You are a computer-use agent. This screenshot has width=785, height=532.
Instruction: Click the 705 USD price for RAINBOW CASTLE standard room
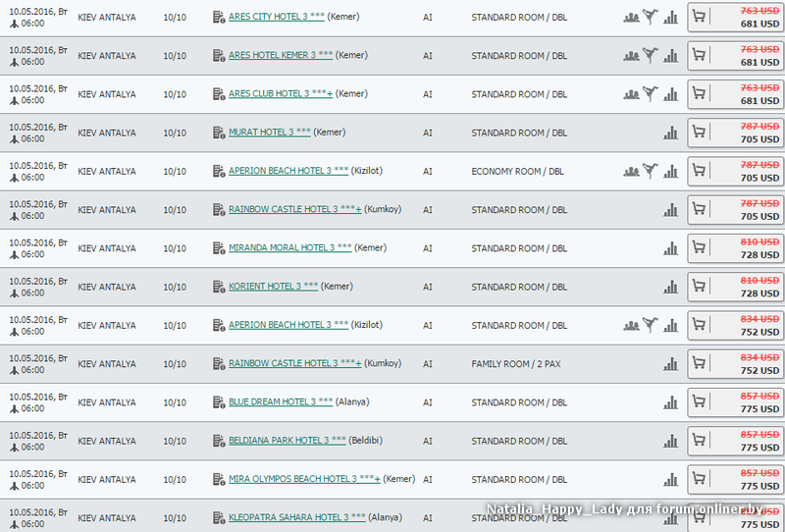759,217
